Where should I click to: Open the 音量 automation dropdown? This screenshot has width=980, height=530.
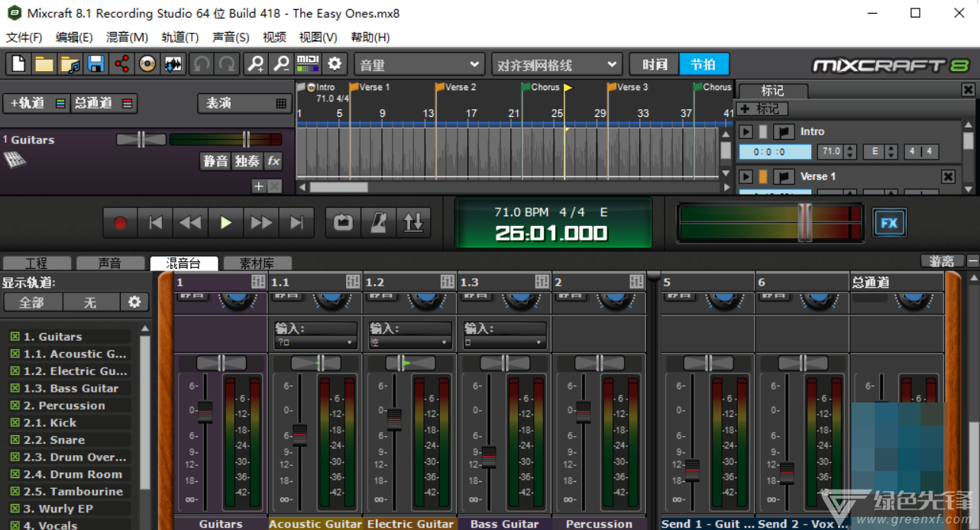coord(419,65)
